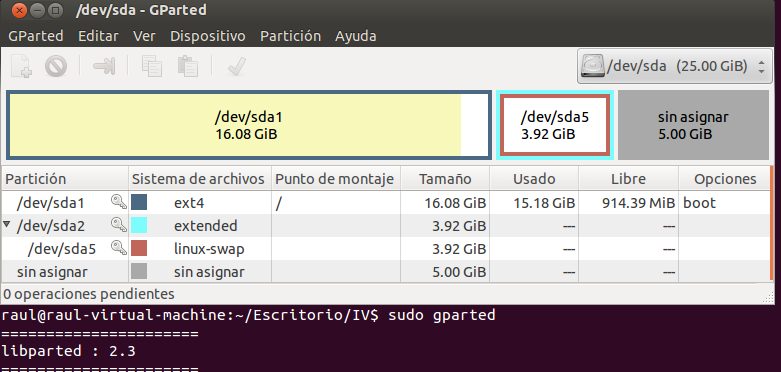Click the key lock icon on /dev/sda5 row
This screenshot has width=781, height=372.
(119, 248)
